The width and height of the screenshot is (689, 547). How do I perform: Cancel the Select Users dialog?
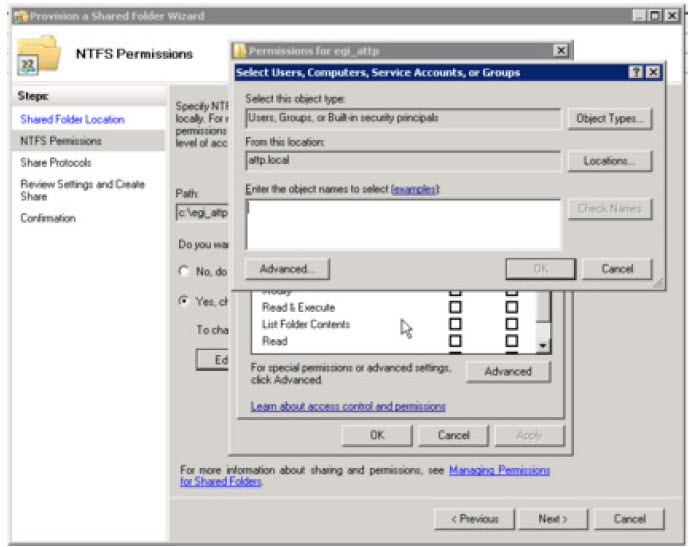click(617, 269)
